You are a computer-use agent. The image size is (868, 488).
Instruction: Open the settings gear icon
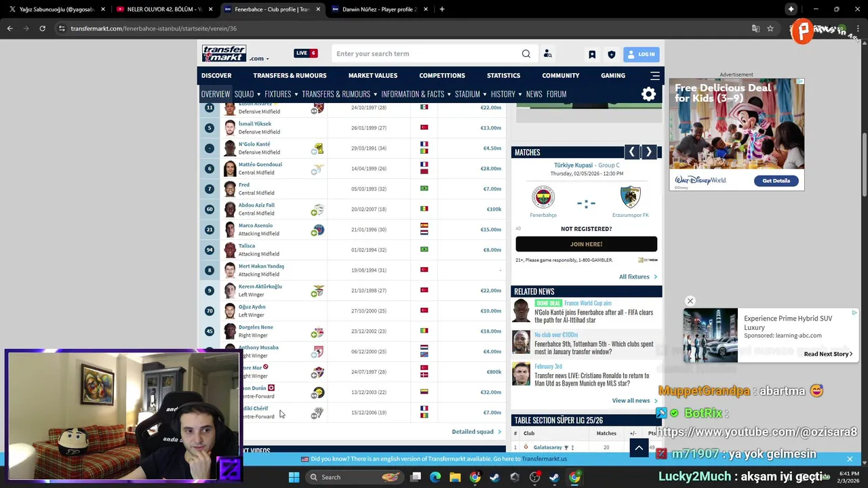pyautogui.click(x=649, y=94)
